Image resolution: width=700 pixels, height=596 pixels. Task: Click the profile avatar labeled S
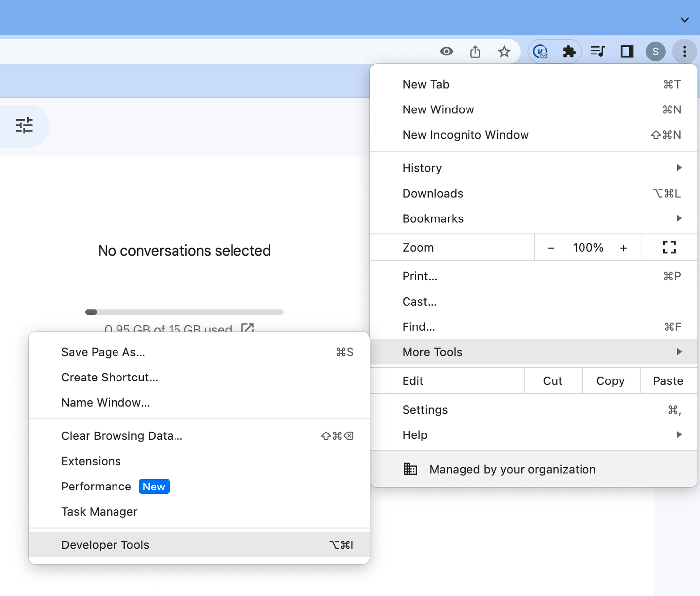(x=655, y=51)
